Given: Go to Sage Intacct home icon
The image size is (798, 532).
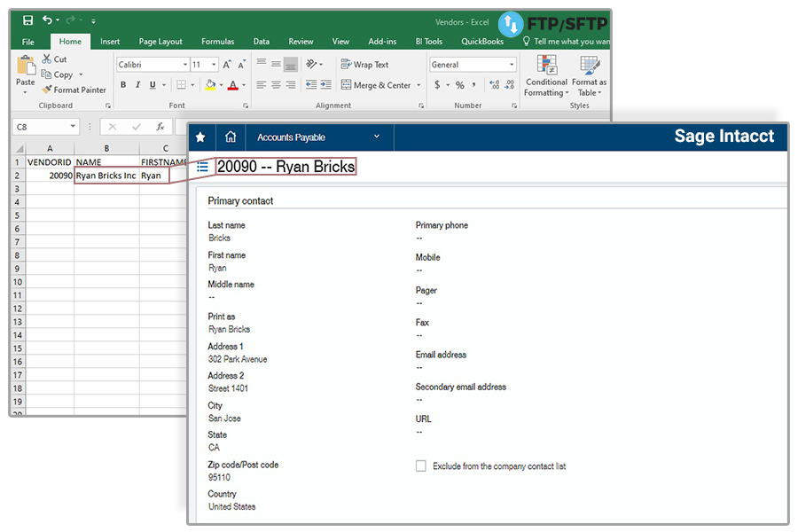Looking at the screenshot, I should [231, 137].
